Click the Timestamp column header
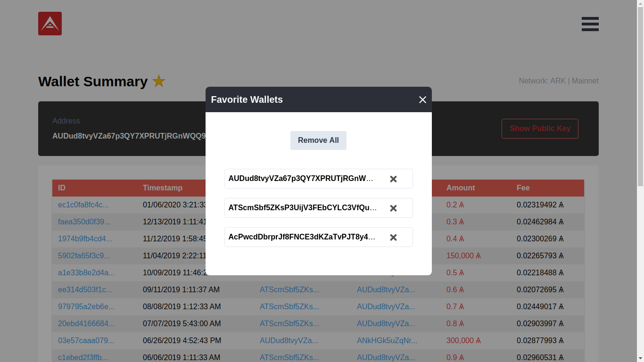Image resolution: width=644 pixels, height=362 pixels. (x=163, y=188)
